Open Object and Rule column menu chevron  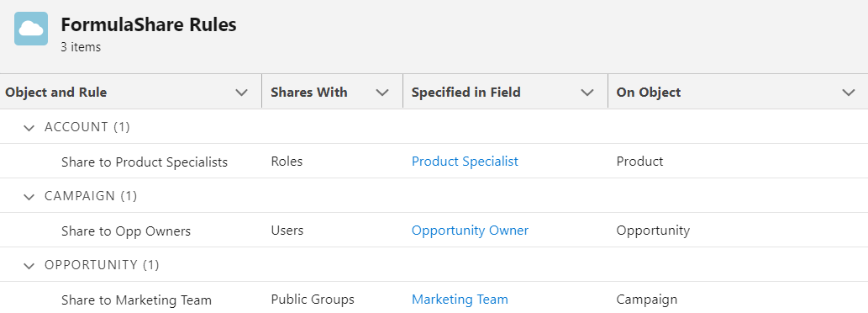coord(241,93)
